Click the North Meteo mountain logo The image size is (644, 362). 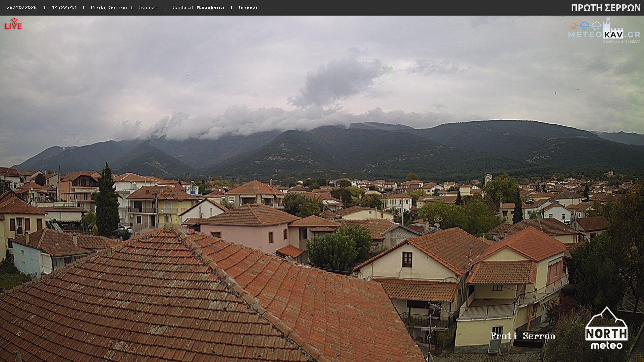tap(606, 328)
